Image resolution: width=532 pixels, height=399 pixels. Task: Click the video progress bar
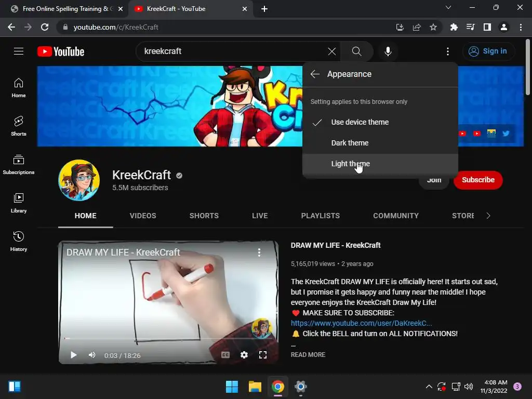coord(168,338)
